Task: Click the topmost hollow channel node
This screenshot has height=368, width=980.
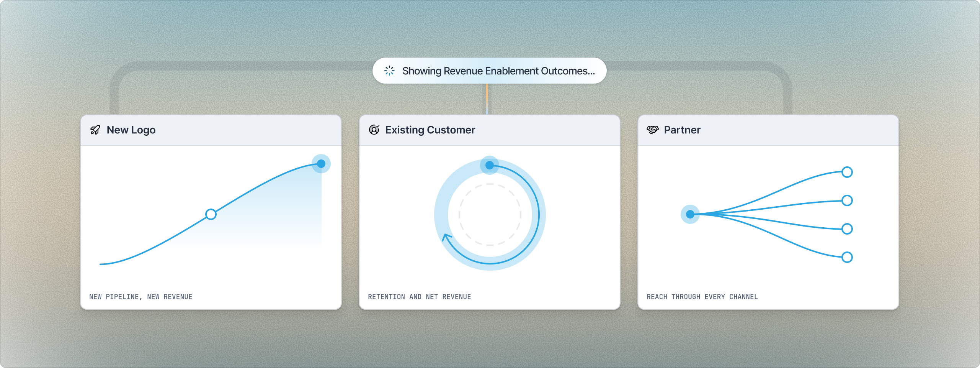Action: (x=847, y=172)
